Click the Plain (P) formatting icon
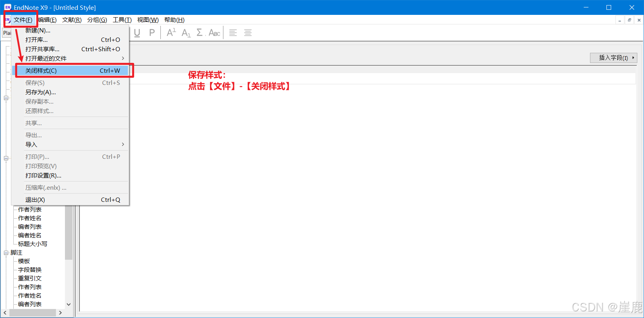The height and width of the screenshot is (318, 644). click(x=152, y=33)
